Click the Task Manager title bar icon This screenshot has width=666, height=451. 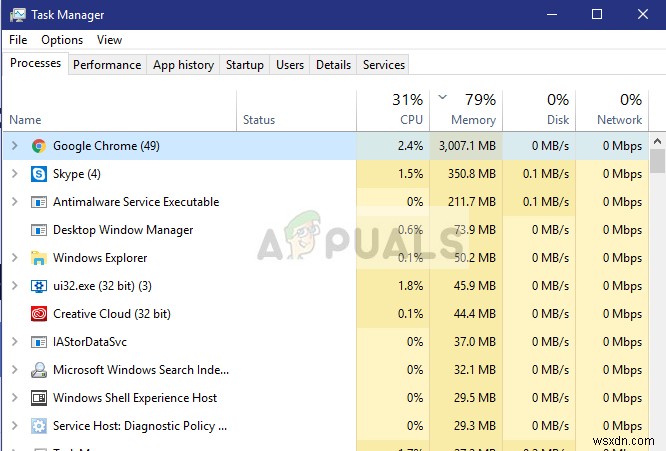18,15
